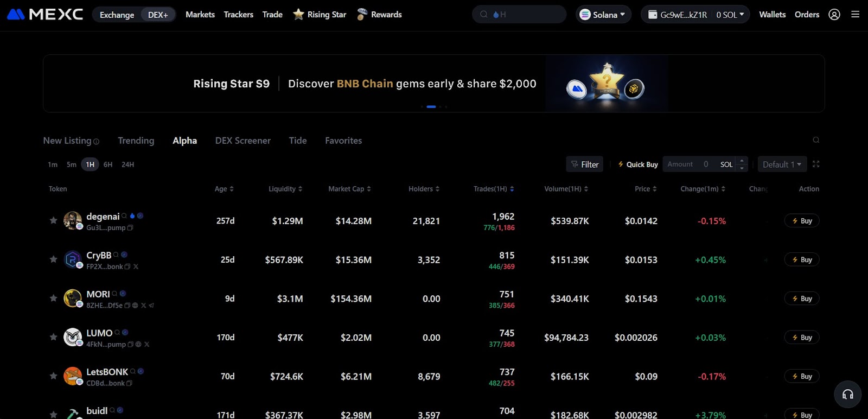Image resolution: width=868 pixels, height=419 pixels.
Task: Search LUMO via magnifier icon
Action: (x=117, y=332)
